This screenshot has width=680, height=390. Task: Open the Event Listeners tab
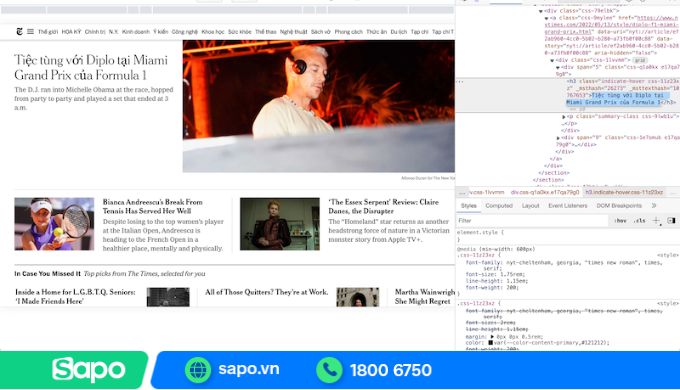[x=567, y=206]
